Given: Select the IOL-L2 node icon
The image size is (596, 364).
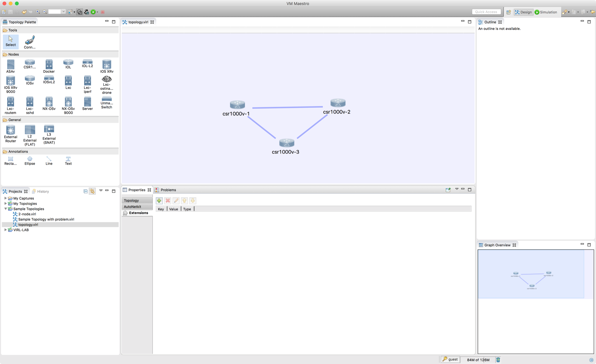Looking at the screenshot, I should [87, 64].
